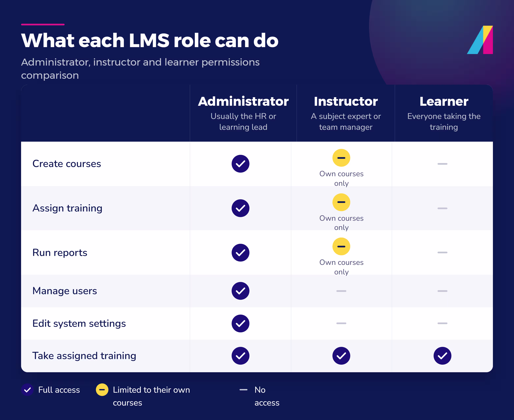Click the 'Assign training' row label
The height and width of the screenshot is (420, 514).
(67, 208)
